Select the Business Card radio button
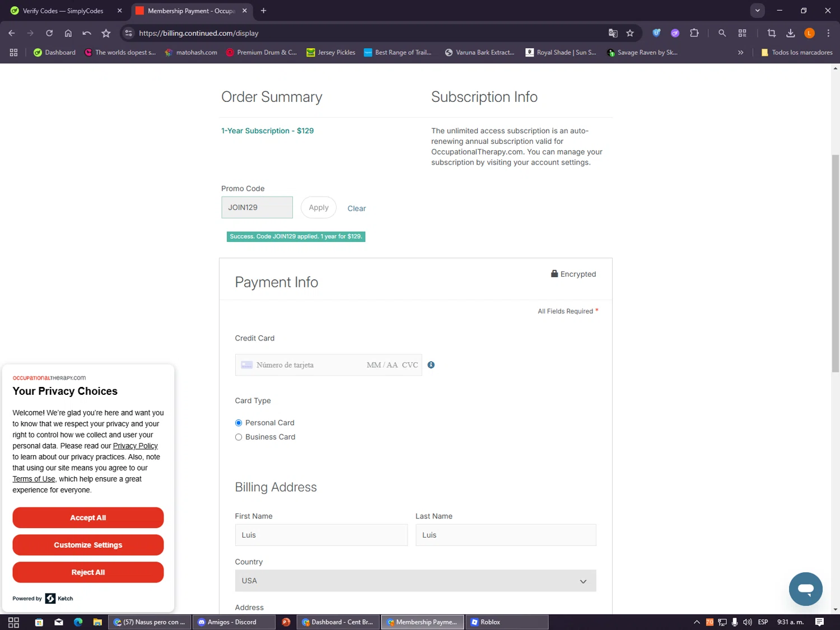 [x=239, y=437]
